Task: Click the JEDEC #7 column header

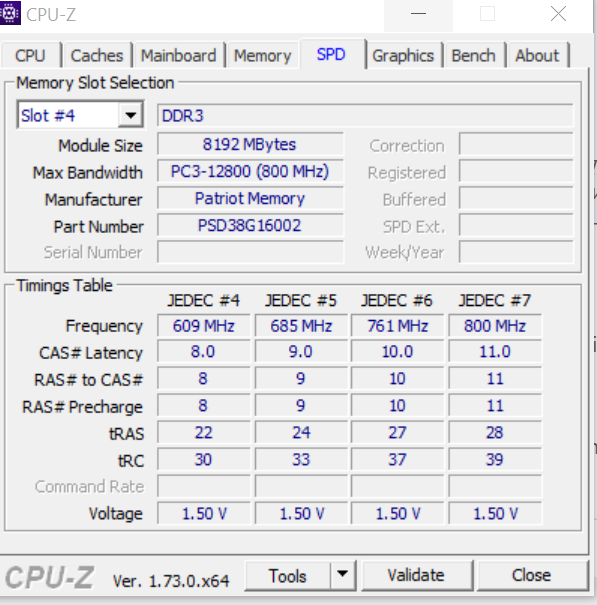Action: (495, 300)
